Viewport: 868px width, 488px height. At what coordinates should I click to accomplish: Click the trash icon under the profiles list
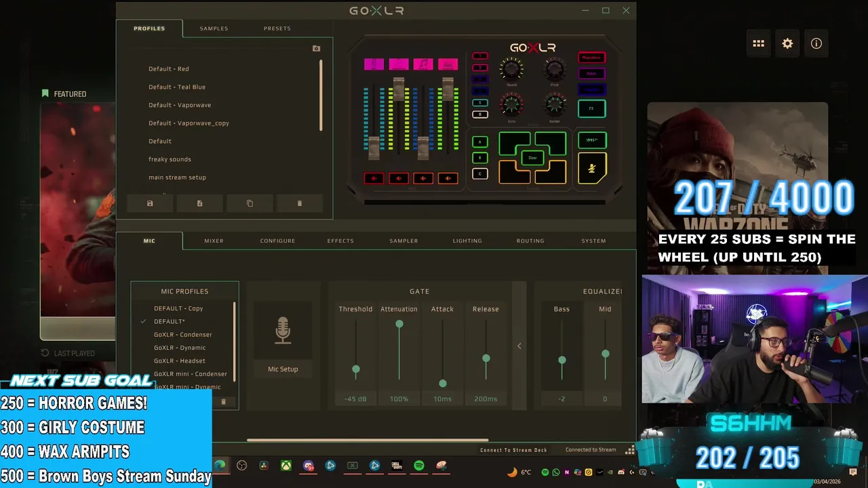click(300, 203)
